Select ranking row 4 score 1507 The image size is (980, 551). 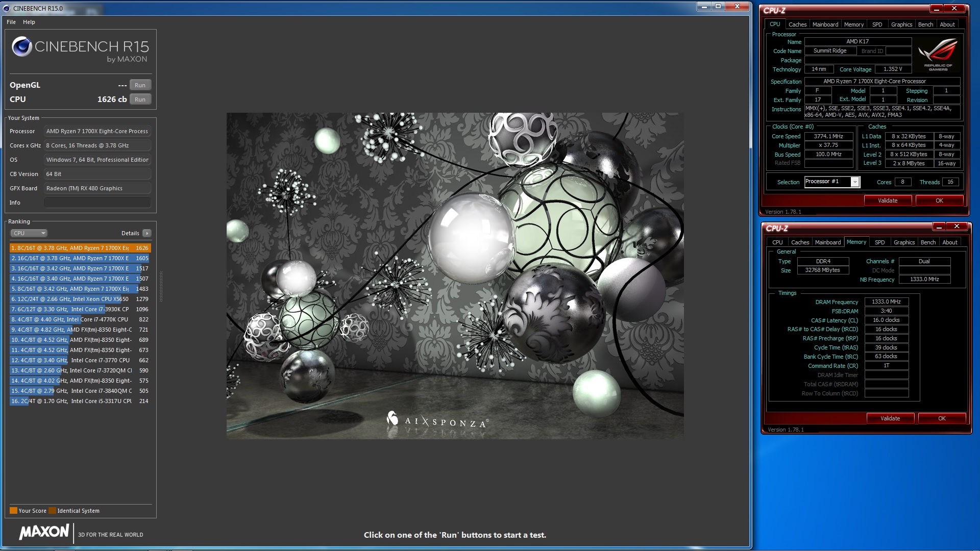(80, 279)
